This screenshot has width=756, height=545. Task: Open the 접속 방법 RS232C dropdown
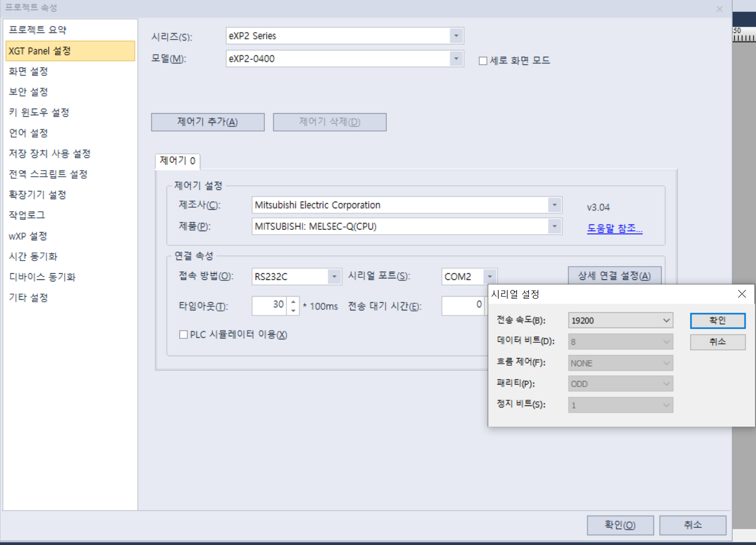pos(334,276)
